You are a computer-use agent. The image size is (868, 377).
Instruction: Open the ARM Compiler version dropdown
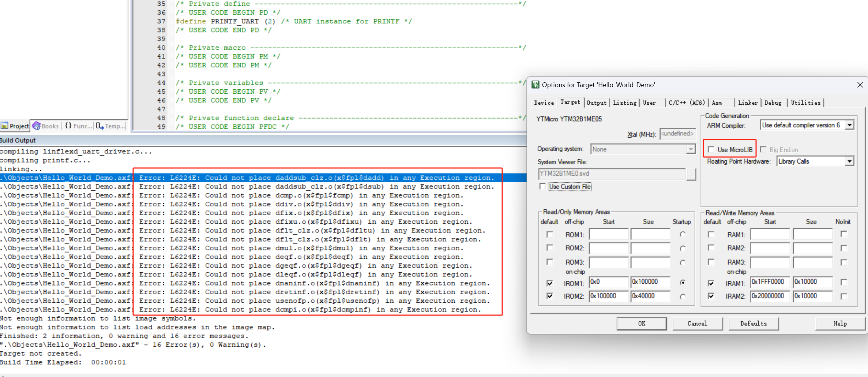click(x=850, y=125)
